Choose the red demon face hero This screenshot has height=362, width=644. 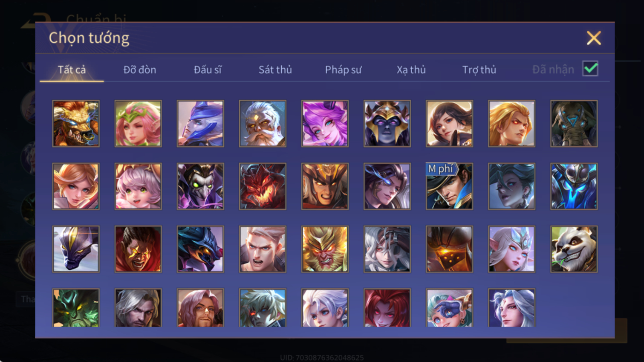tap(263, 186)
